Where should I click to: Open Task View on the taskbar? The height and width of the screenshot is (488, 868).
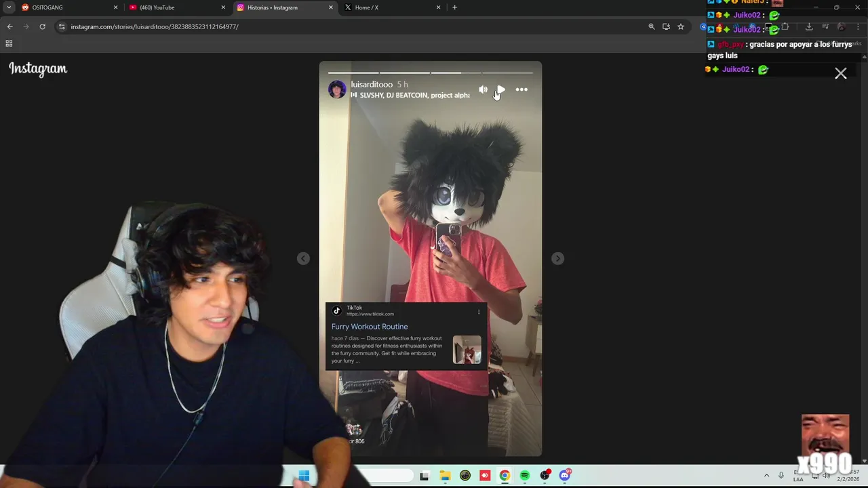click(x=424, y=476)
